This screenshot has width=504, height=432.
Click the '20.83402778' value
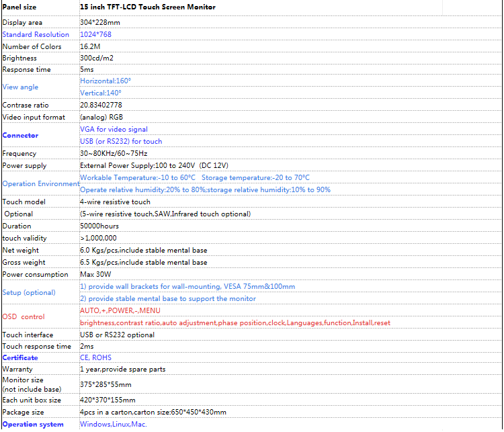[101, 105]
